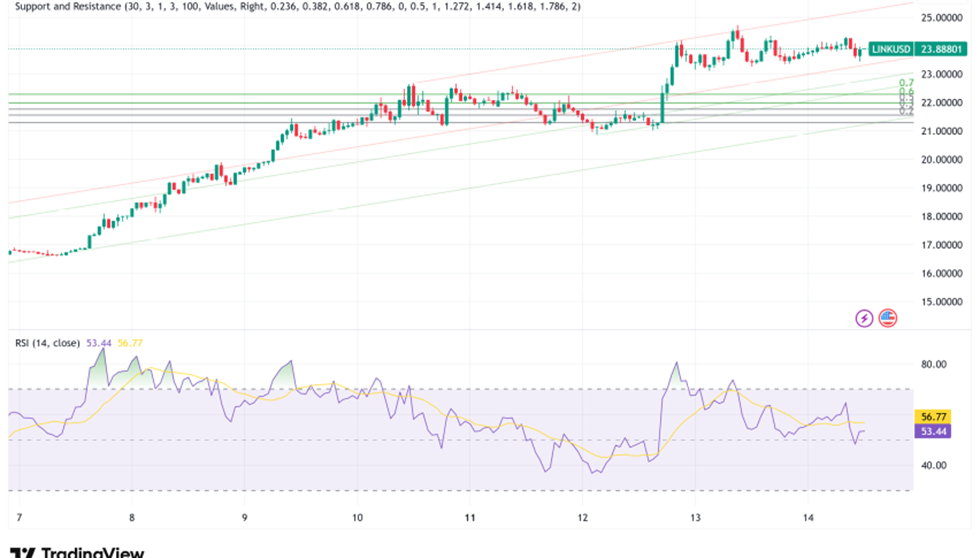Click the yellow 56.77 tag on RSI axis
980x558 pixels.
[932, 415]
